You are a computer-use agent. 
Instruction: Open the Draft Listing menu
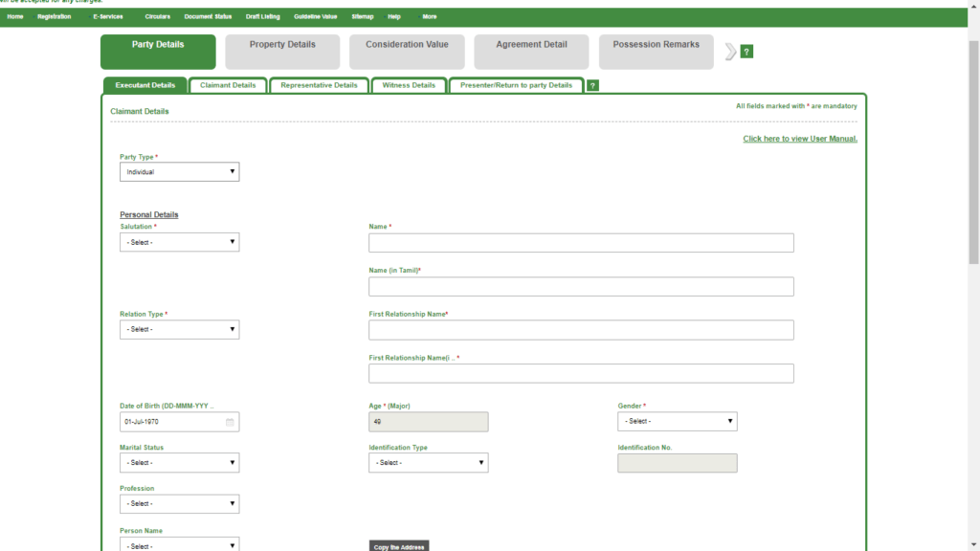262,17
